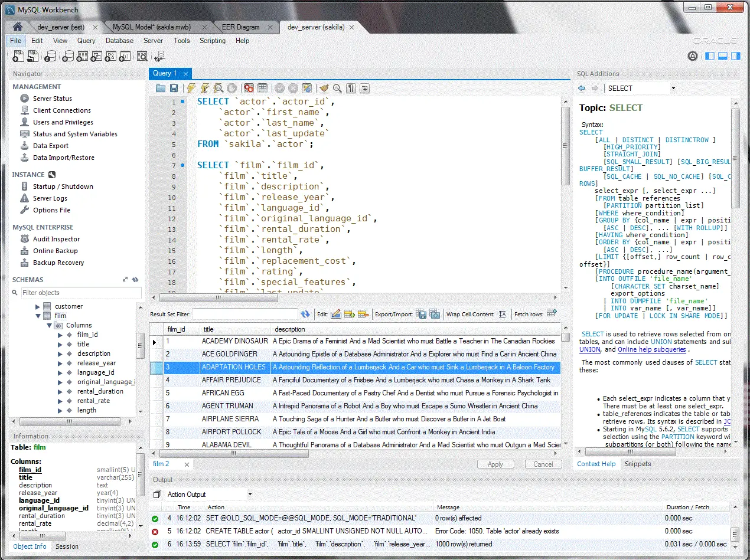The width and height of the screenshot is (750, 560).
Task: Toggle invisible characters display in the editor
Action: 351,88
